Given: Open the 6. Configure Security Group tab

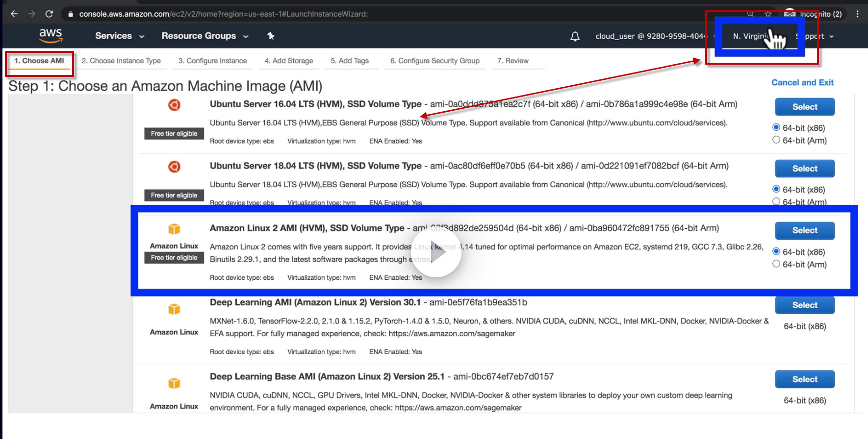Looking at the screenshot, I should point(435,61).
